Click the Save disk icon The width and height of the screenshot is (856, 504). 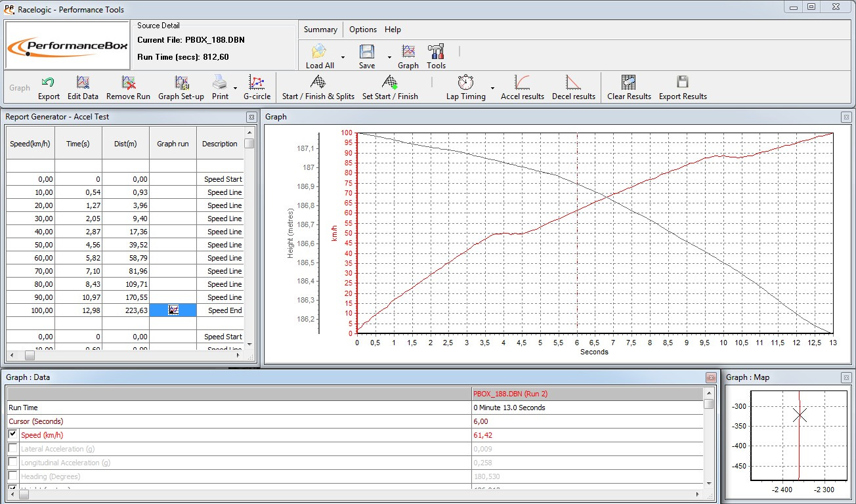(367, 52)
